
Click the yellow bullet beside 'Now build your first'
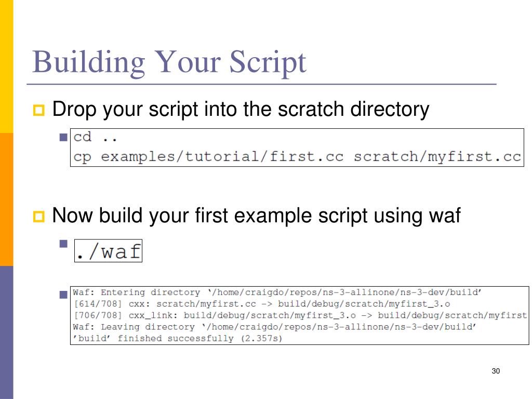(x=38, y=217)
